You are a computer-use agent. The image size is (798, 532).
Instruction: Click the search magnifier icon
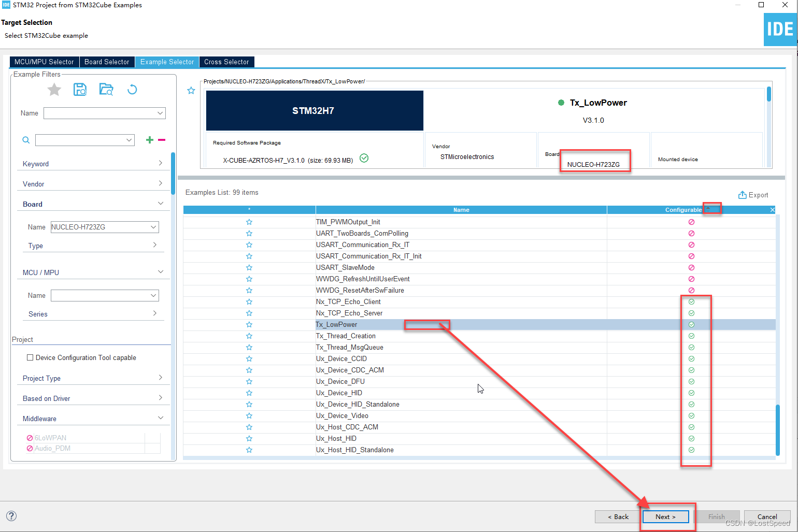(x=26, y=140)
